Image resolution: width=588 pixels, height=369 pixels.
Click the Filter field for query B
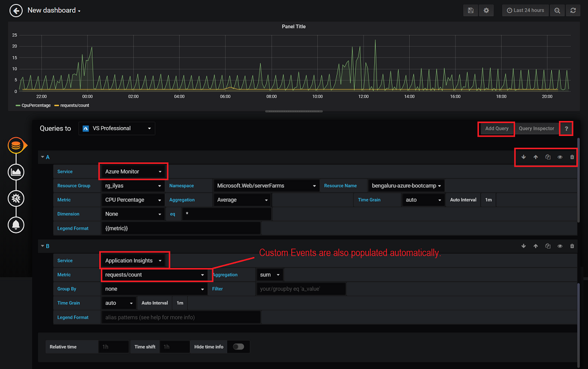coord(301,289)
